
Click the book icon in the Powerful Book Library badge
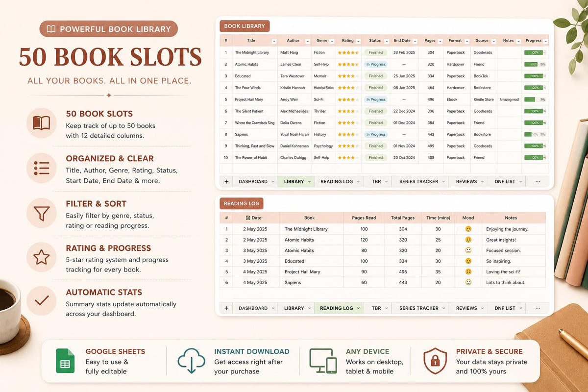click(51, 29)
